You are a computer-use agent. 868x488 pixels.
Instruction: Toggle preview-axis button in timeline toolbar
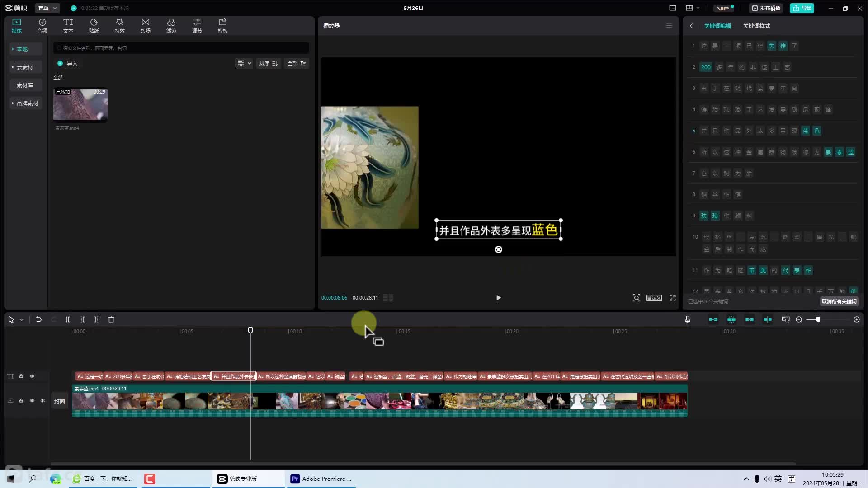(768, 319)
